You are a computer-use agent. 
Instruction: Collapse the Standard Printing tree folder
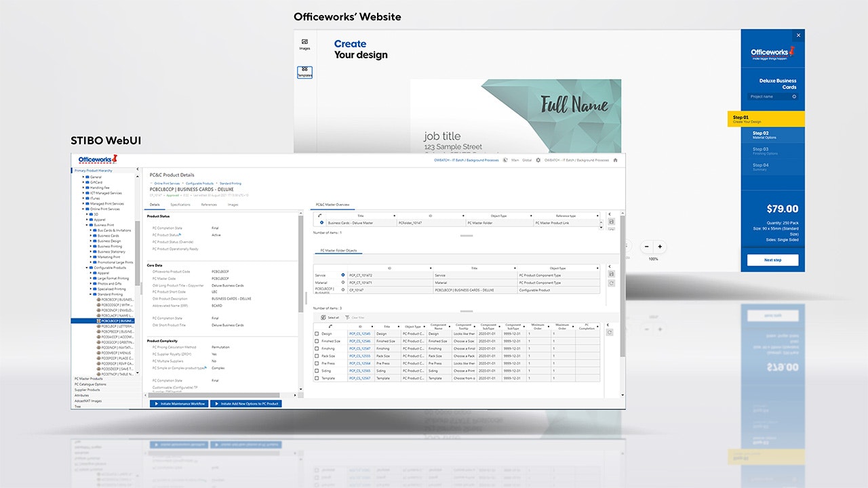pyautogui.click(x=91, y=294)
